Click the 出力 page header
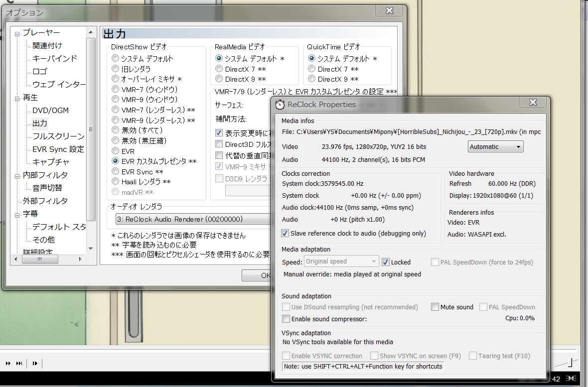Image resolution: width=588 pixels, height=387 pixels. 115,34
